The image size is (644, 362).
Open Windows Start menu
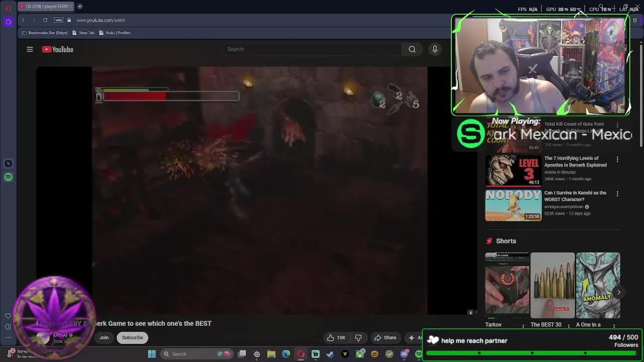tap(152, 354)
